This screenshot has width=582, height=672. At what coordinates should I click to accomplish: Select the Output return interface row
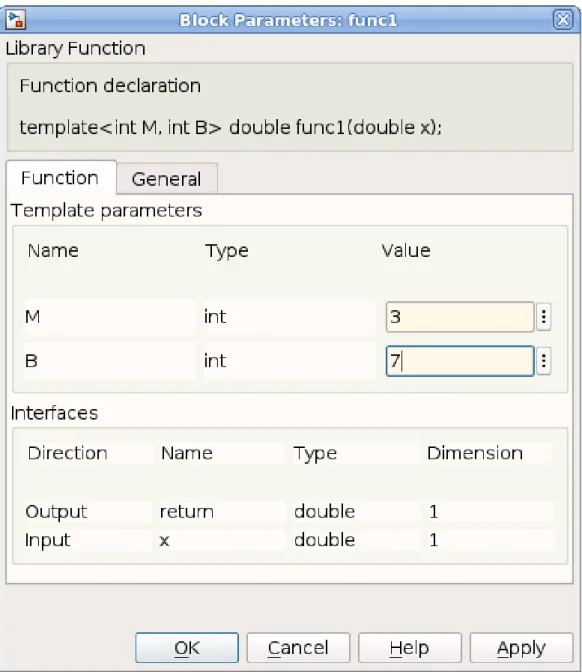coord(289,511)
